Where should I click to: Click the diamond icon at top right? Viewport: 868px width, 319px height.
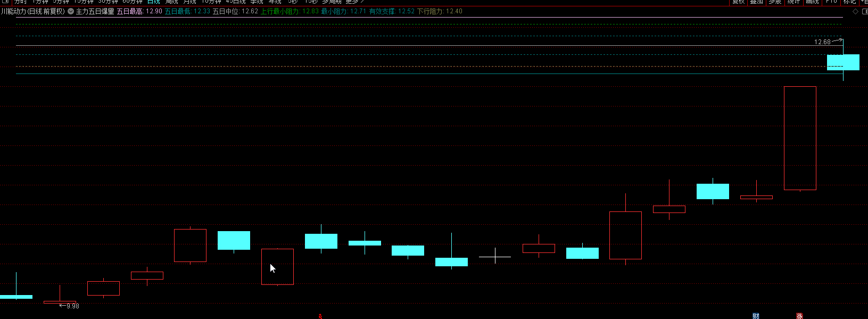(x=855, y=11)
